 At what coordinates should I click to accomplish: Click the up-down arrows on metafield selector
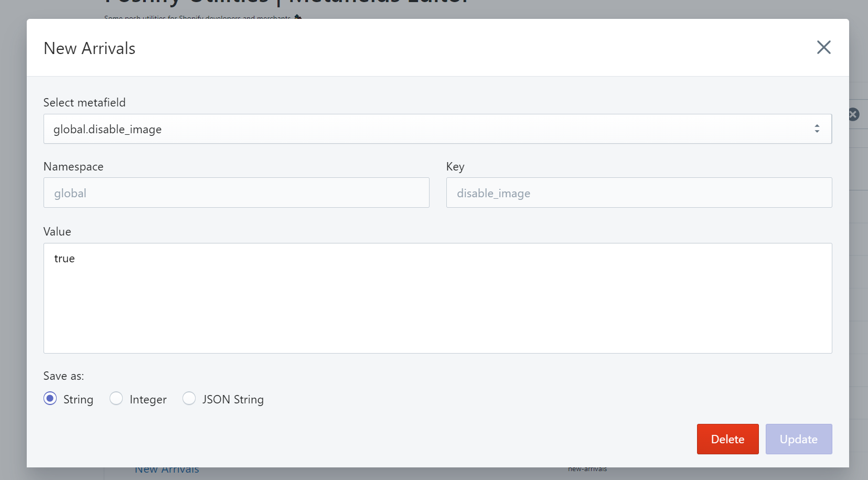point(817,129)
